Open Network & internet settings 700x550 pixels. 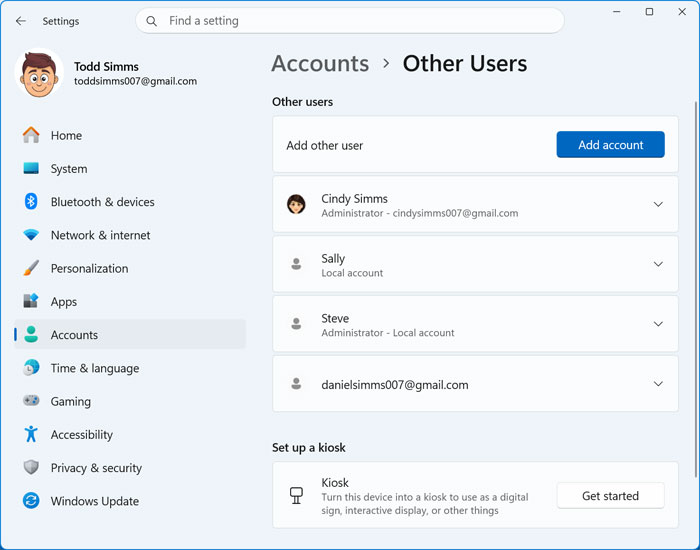(x=100, y=235)
